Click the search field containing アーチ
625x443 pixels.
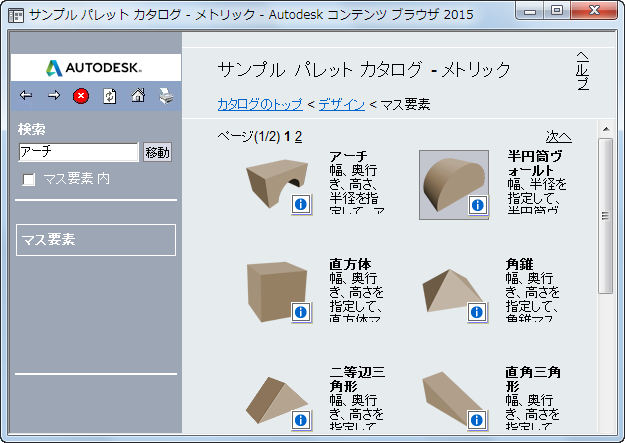tap(79, 152)
